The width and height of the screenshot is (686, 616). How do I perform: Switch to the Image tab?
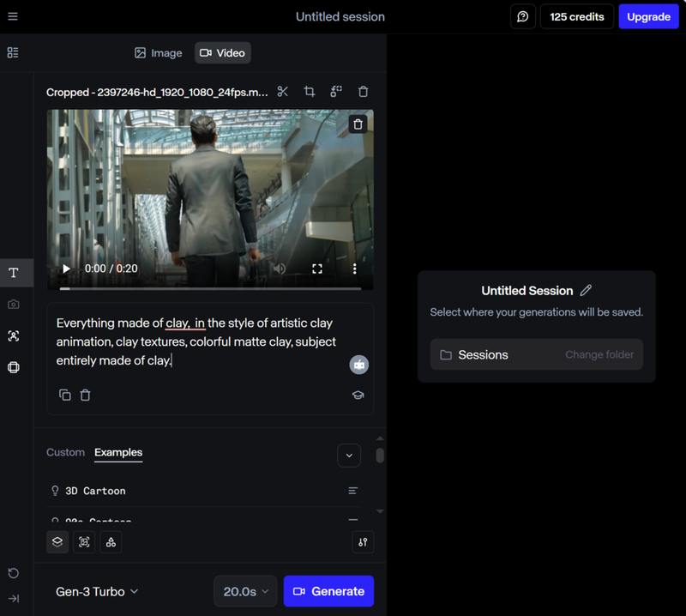point(159,53)
